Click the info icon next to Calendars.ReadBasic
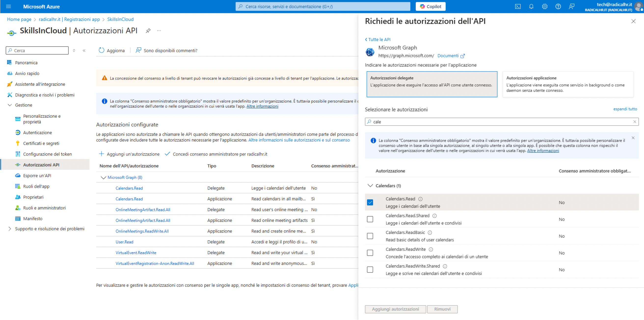Screen dimensions: 644x320 pos(430,233)
